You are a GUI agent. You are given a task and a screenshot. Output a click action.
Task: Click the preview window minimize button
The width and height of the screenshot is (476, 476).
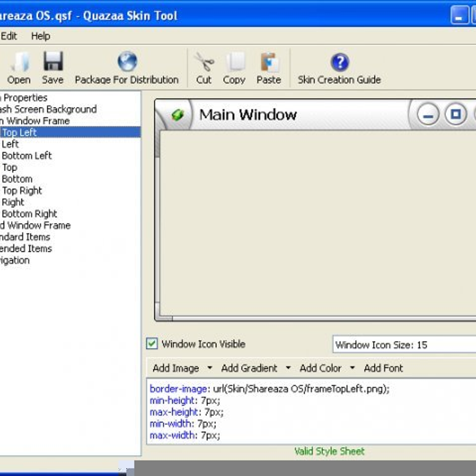point(428,115)
